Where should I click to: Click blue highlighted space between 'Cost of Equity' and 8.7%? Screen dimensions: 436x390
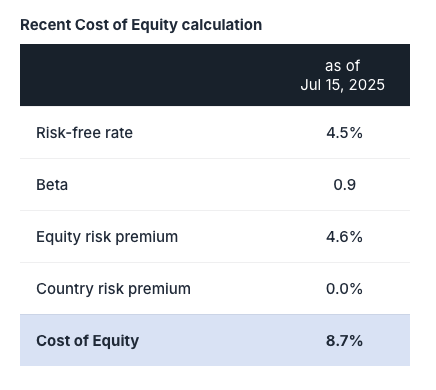(232, 340)
